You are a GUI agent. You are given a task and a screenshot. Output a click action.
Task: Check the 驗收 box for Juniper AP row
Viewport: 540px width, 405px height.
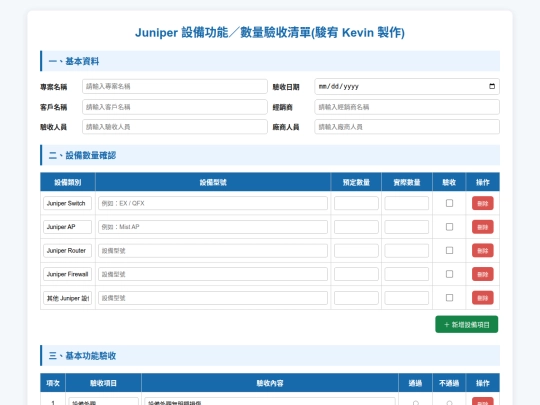pyautogui.click(x=449, y=227)
